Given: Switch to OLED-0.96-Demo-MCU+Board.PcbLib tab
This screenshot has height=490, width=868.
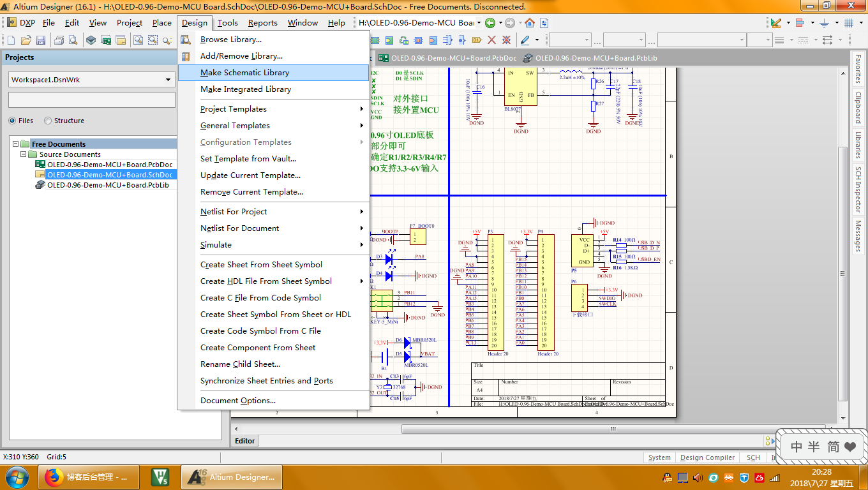Looking at the screenshot, I should [x=590, y=58].
